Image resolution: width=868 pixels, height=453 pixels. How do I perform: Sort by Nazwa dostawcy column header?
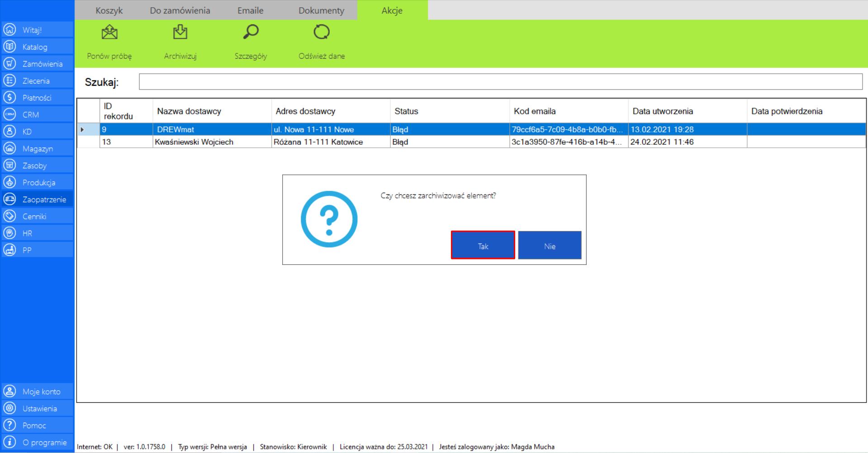coord(212,111)
